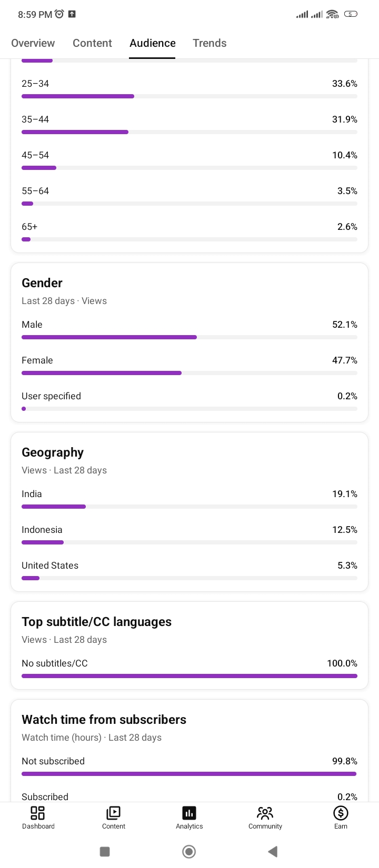Open the Content tab at top

point(92,43)
